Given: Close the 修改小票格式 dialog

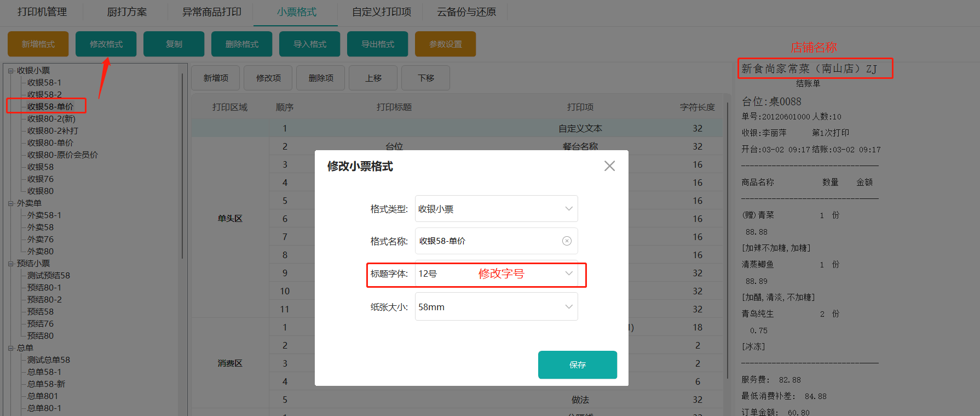Looking at the screenshot, I should pyautogui.click(x=609, y=166).
